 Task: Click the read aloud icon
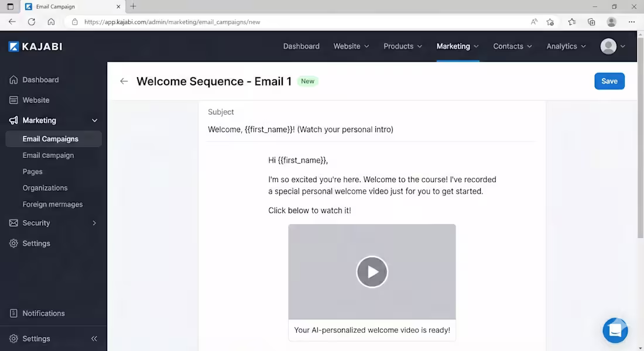[534, 22]
